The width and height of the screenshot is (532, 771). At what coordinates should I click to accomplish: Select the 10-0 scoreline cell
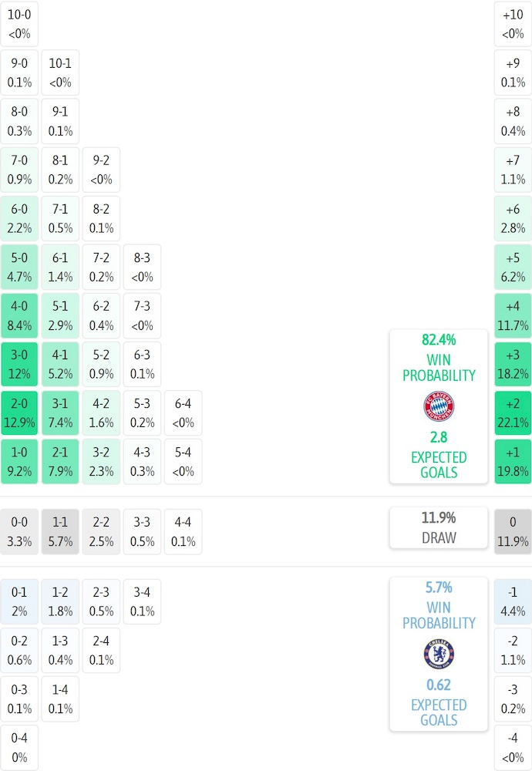point(19,24)
